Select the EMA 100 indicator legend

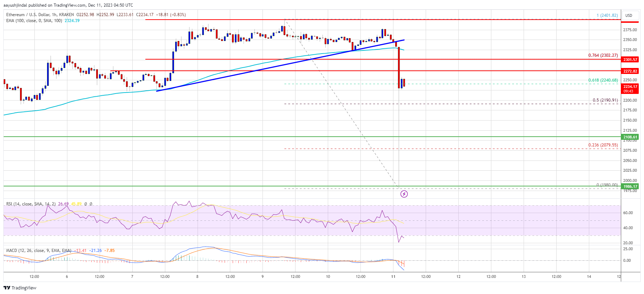click(x=34, y=21)
